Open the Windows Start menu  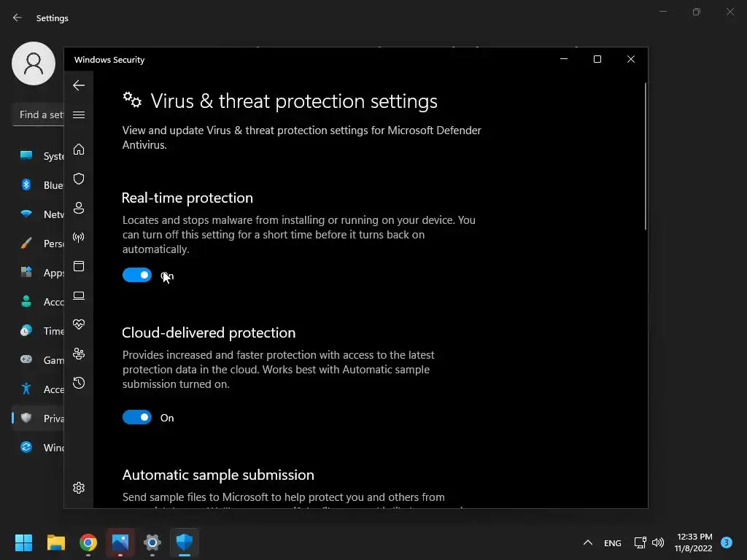(23, 542)
